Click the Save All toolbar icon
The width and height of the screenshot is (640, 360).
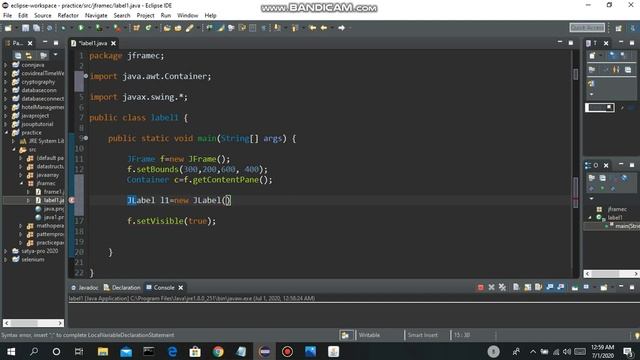tap(36, 28)
